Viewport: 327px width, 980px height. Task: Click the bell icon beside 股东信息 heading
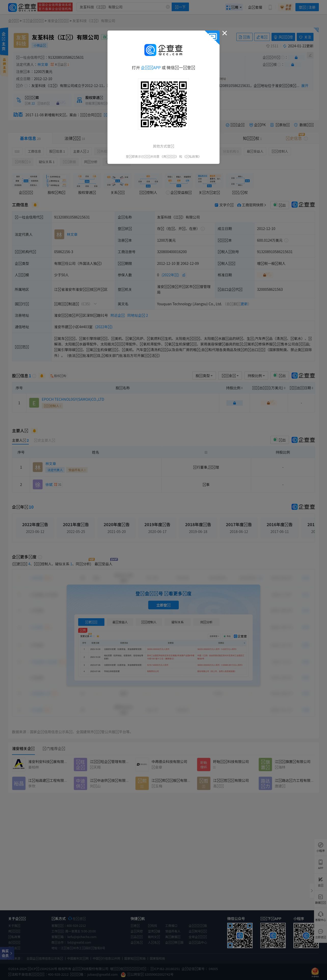[42, 376]
